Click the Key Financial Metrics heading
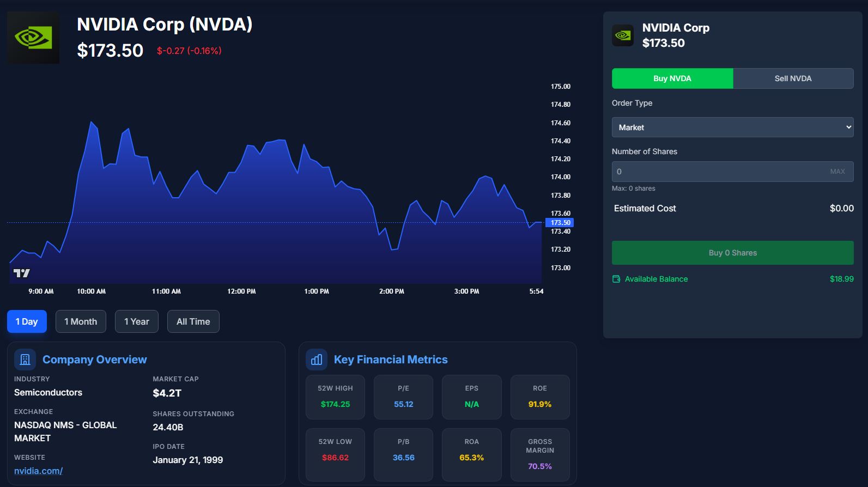This screenshot has height=487, width=868. point(391,360)
